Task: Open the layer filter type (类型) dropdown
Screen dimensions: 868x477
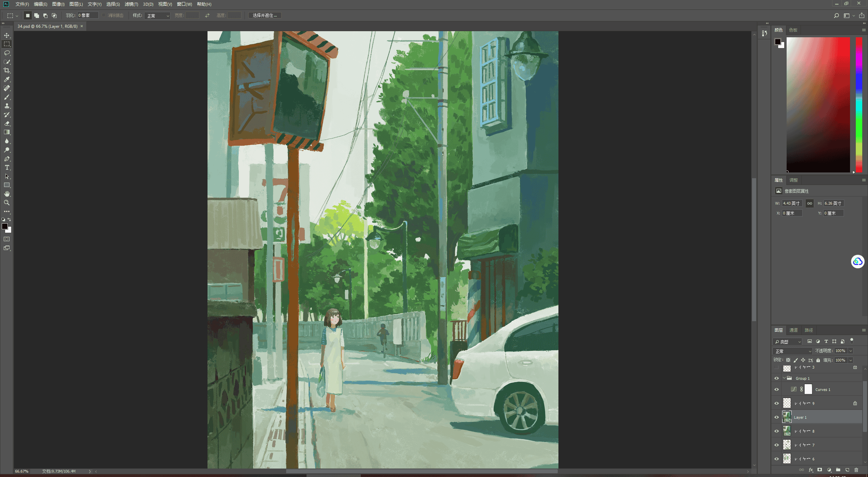Action: [788, 341]
